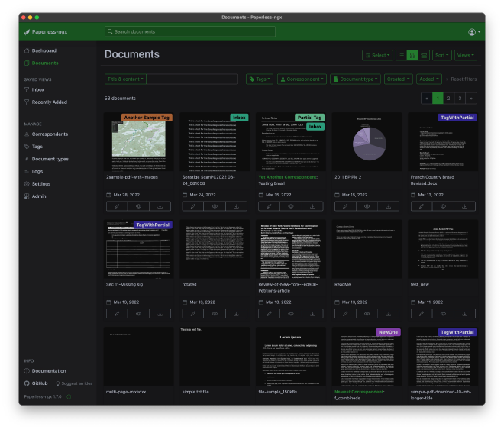Image resolution: width=504 pixels, height=430 pixels.
Task: Open the Select dropdown
Action: pos(377,55)
